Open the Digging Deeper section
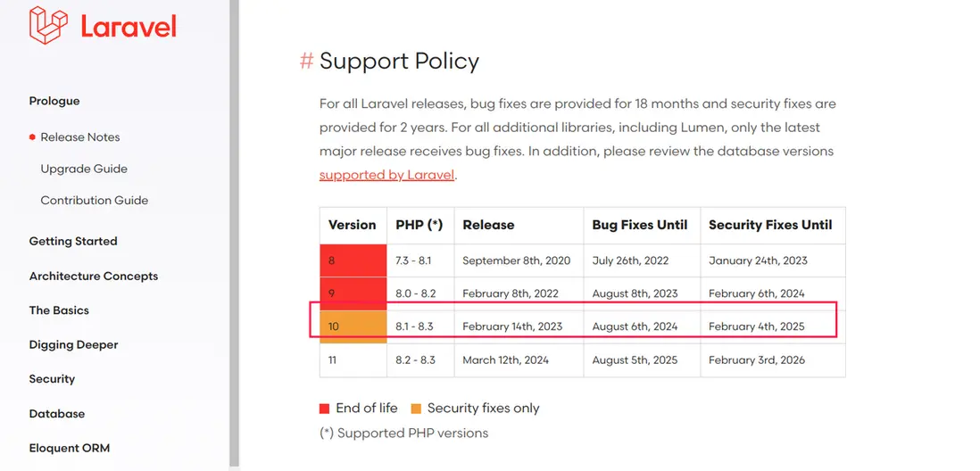Screen dimensions: 980x471 [x=73, y=344]
